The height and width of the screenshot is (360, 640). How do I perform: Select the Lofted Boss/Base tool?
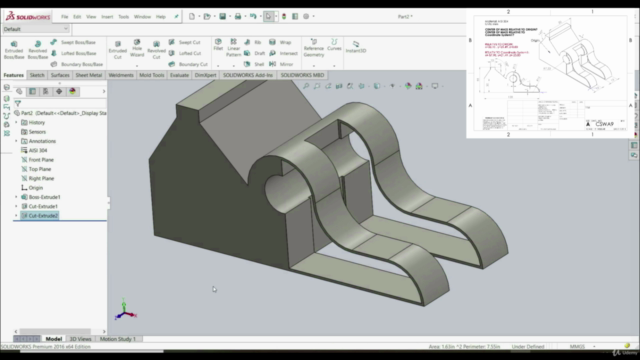[x=73, y=53]
